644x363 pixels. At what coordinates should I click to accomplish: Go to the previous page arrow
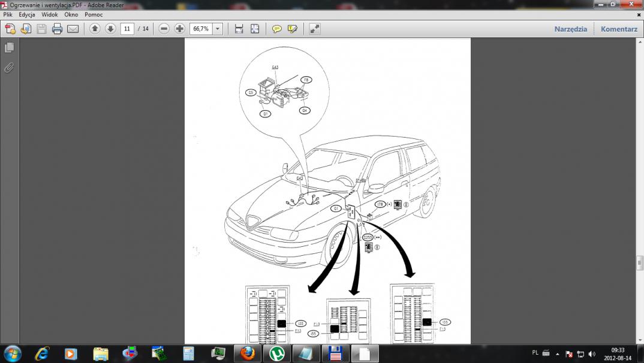coord(95,29)
